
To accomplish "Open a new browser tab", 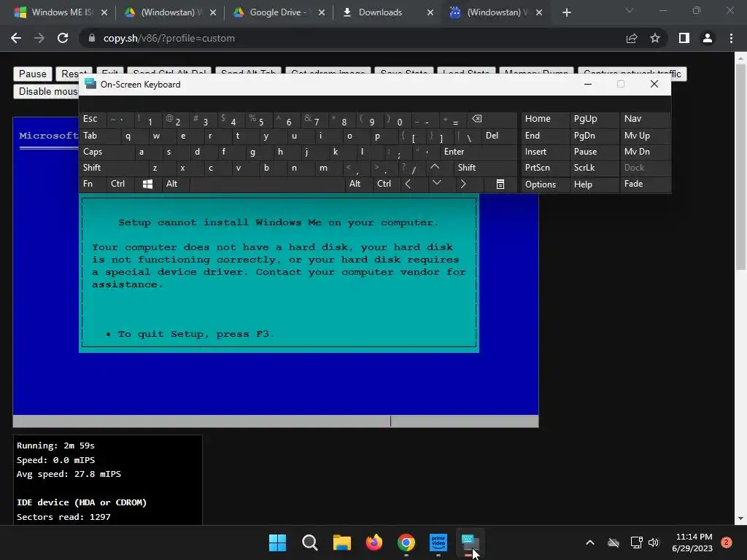I will pyautogui.click(x=566, y=12).
